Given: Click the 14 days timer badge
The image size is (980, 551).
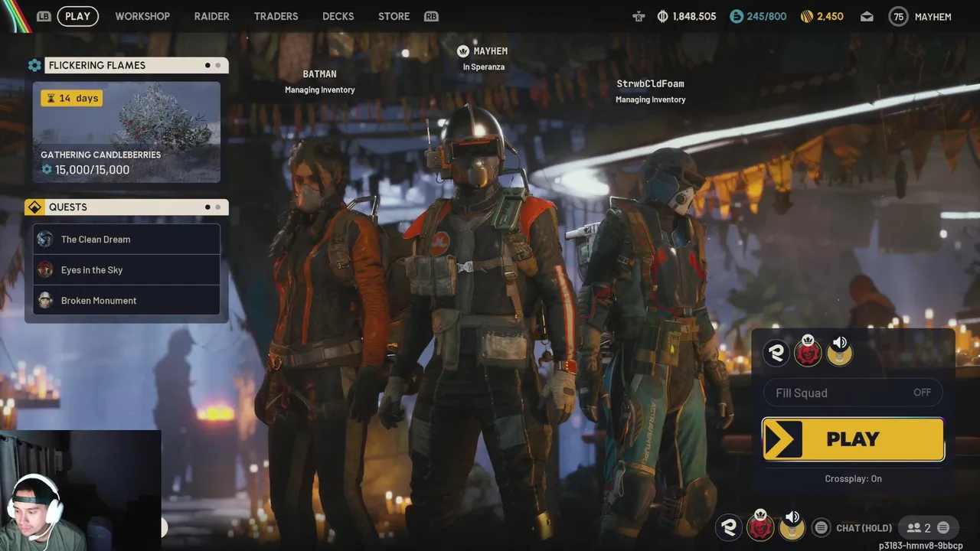Looking at the screenshot, I should [72, 98].
